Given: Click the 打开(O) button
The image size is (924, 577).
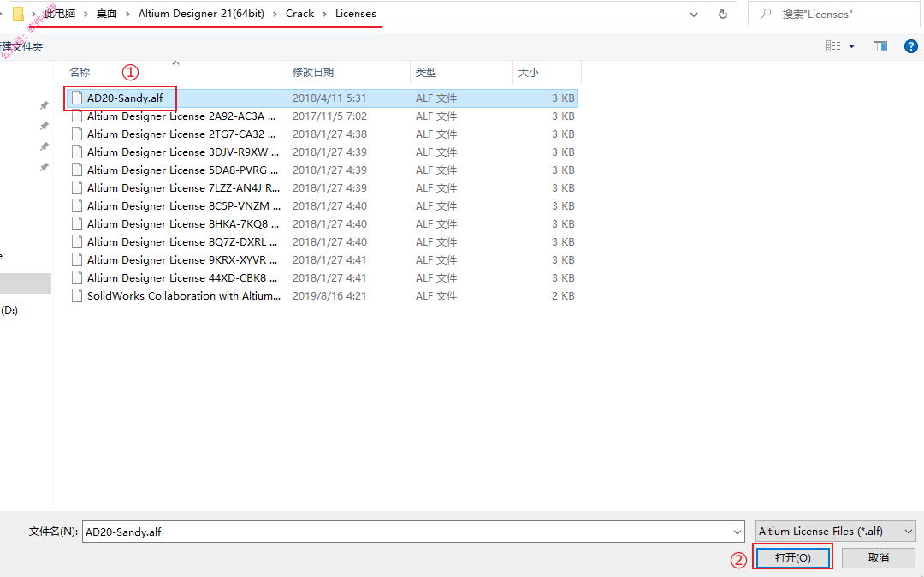Looking at the screenshot, I should pyautogui.click(x=792, y=557).
